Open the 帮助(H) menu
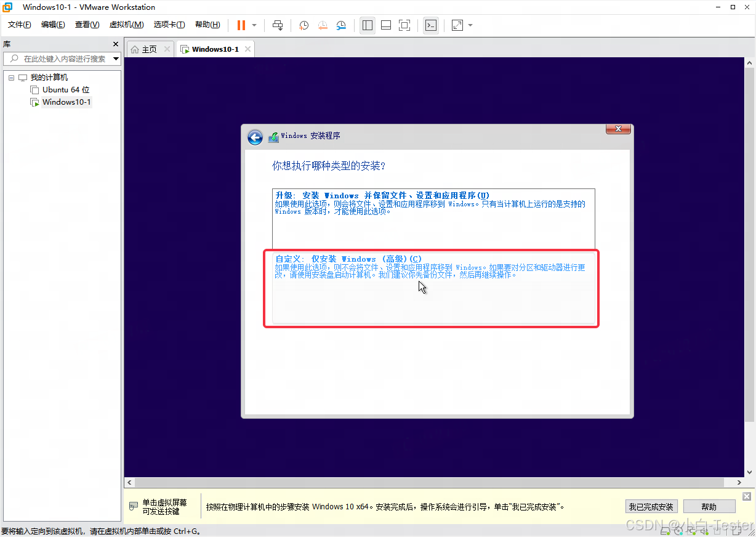This screenshot has width=756, height=537. [x=207, y=25]
